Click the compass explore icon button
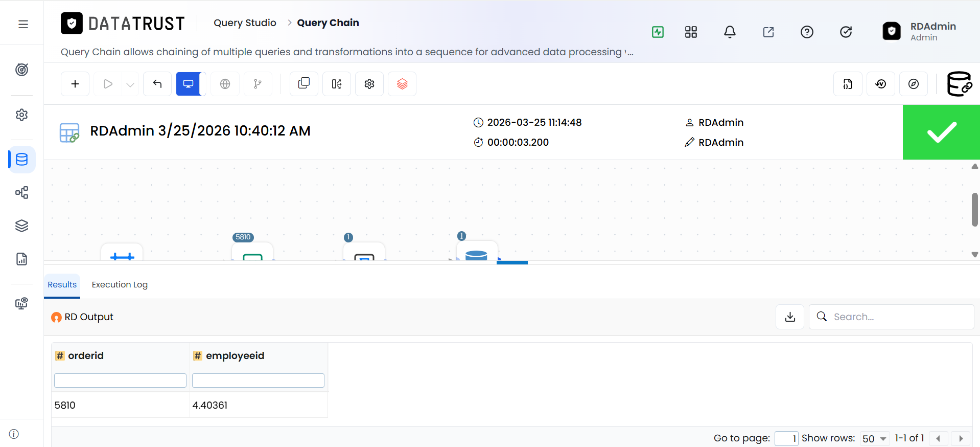This screenshot has width=980, height=447. (x=914, y=84)
